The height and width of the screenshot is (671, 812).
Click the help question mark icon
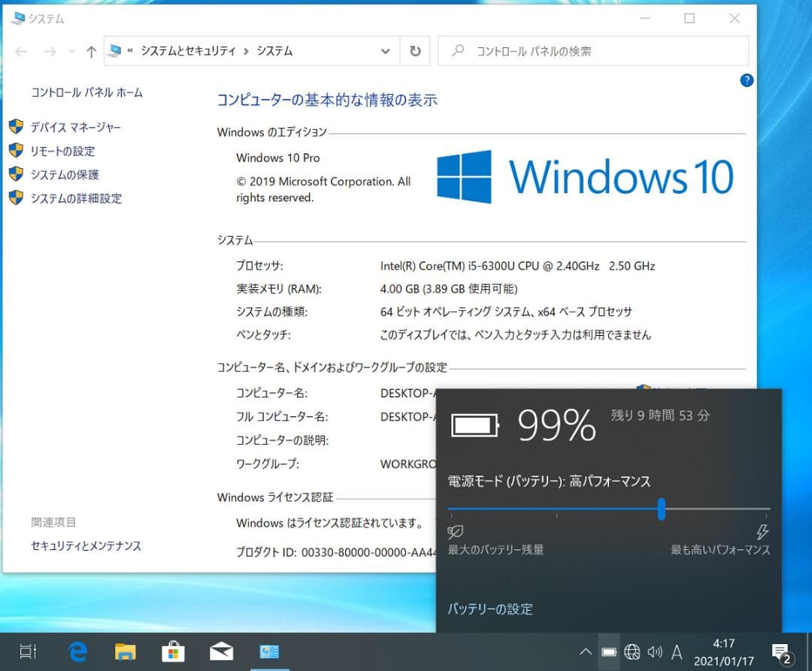point(747,80)
